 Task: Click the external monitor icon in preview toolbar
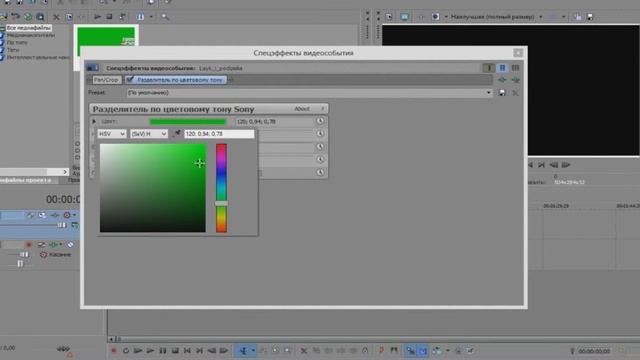[404, 17]
